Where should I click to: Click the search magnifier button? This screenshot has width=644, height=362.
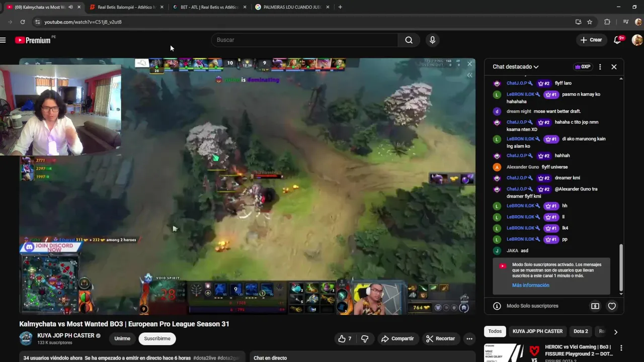coord(409,40)
